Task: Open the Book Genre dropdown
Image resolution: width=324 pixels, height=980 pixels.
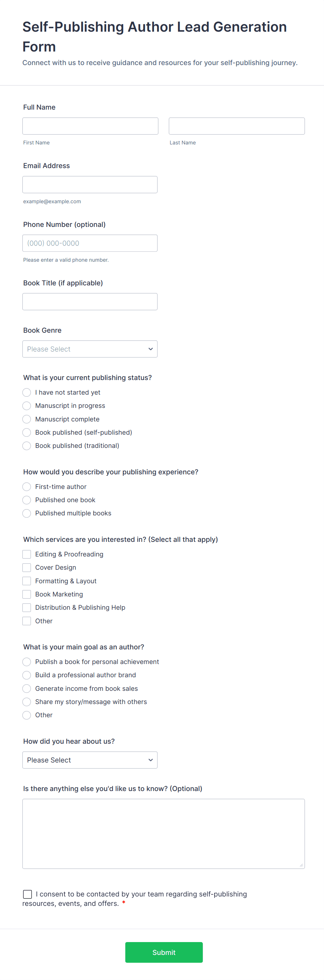Action: (x=90, y=349)
